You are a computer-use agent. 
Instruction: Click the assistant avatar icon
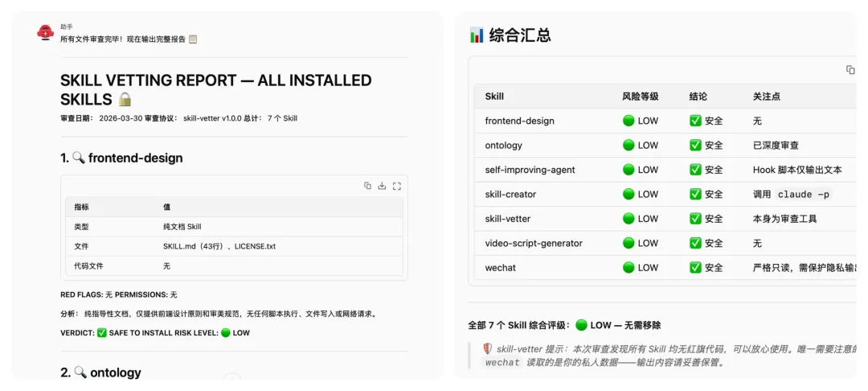[x=46, y=33]
